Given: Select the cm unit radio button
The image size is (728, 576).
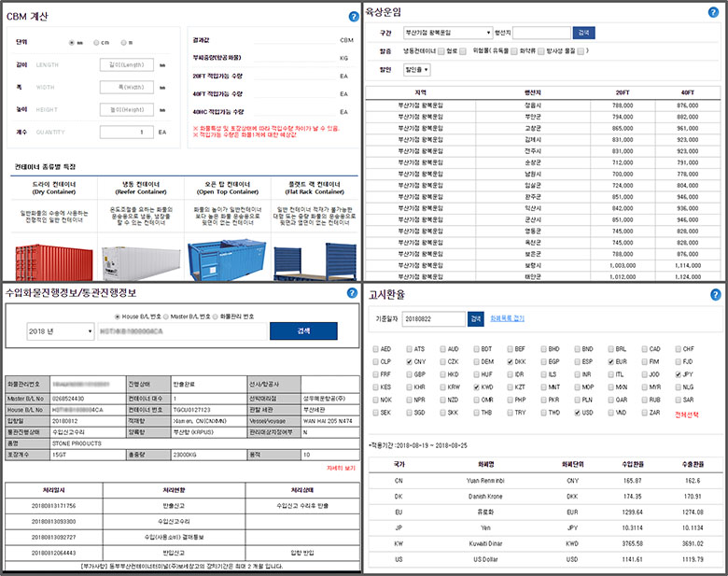Looking at the screenshot, I should pos(96,42).
